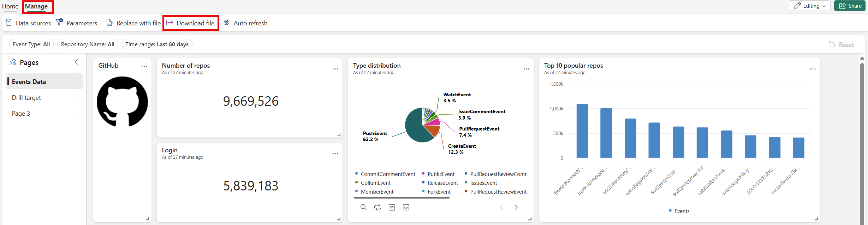Screen dimensions: 868x225
Task: Open the Parameters pane
Action: point(77,23)
